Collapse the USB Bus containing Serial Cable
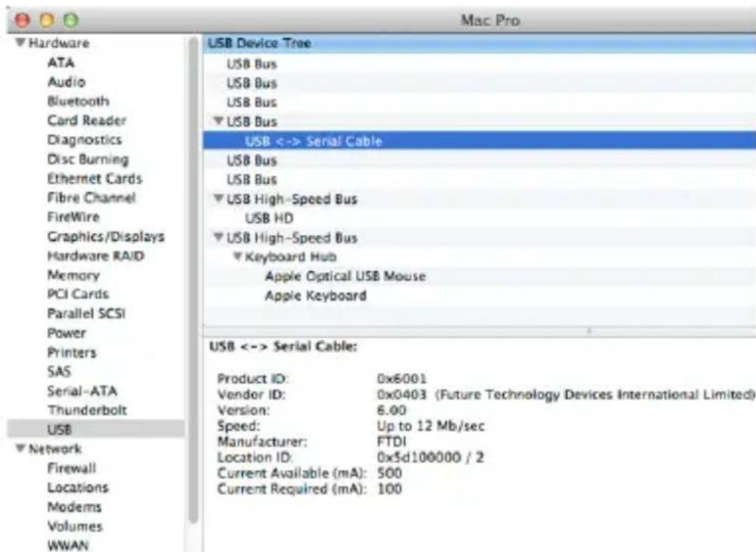756x552 pixels. pyautogui.click(x=218, y=121)
